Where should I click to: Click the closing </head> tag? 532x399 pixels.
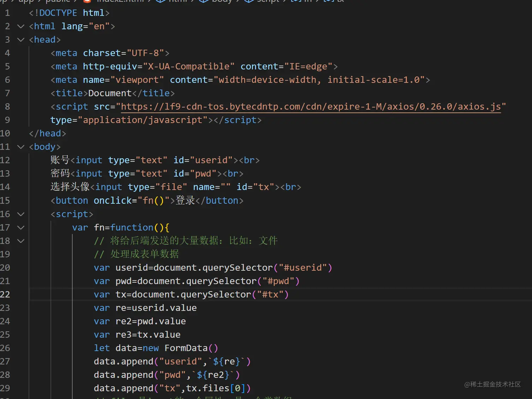[47, 134]
